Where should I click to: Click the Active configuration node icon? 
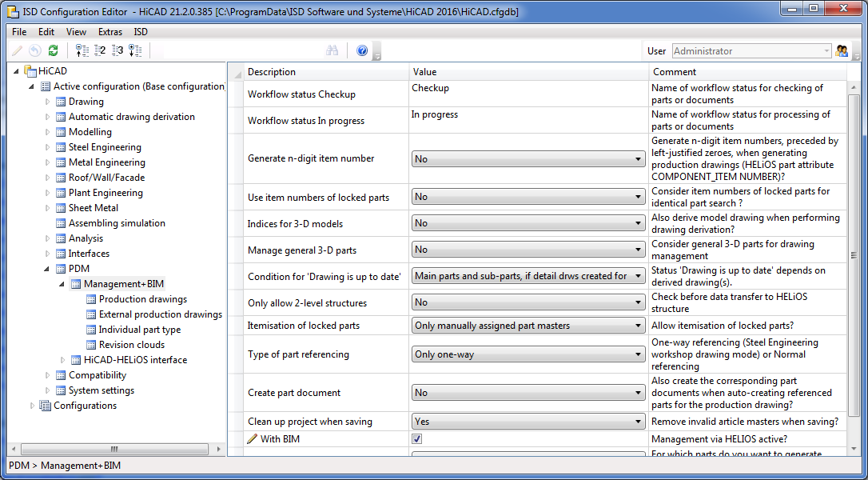pyautogui.click(x=46, y=86)
